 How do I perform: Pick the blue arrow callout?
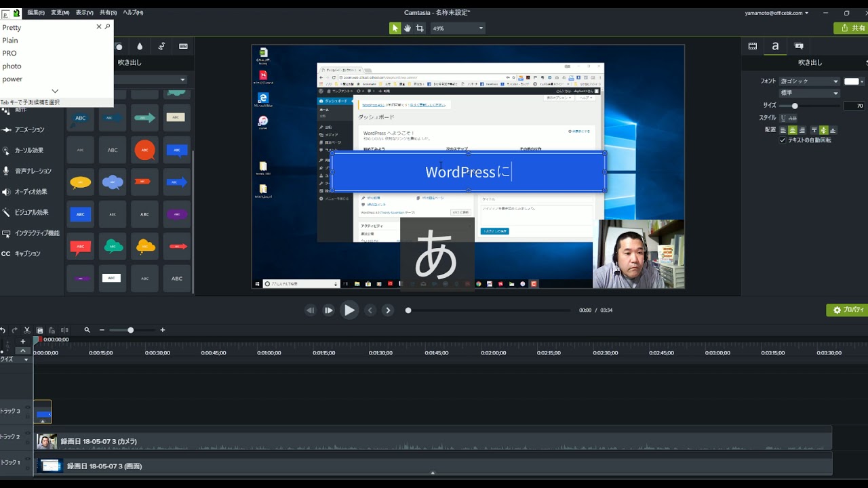177,182
